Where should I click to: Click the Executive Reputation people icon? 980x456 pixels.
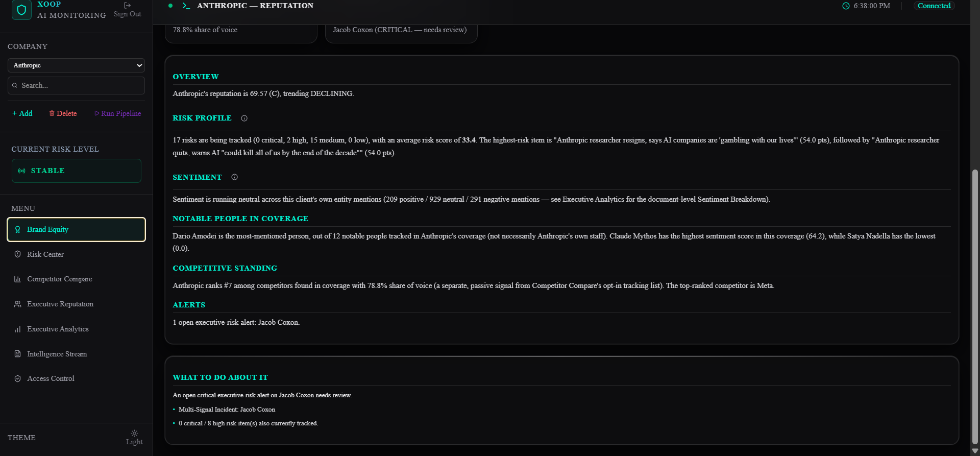(x=18, y=304)
